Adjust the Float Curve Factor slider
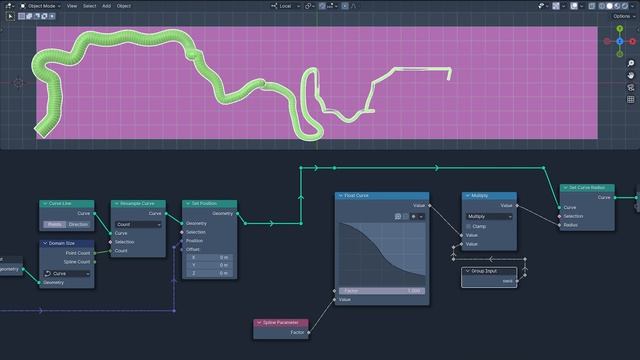The width and height of the screenshot is (640, 360). point(382,291)
